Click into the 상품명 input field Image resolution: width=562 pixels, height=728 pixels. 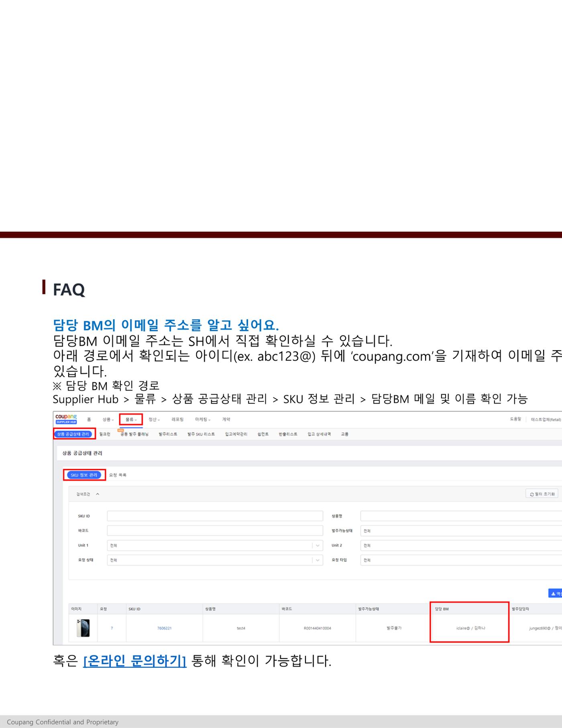click(x=461, y=516)
